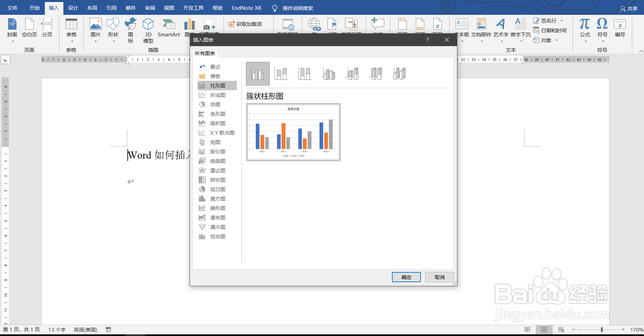This screenshot has width=644, height=336.
Task: Switch to read mode view in status bar
Action: click(527, 330)
